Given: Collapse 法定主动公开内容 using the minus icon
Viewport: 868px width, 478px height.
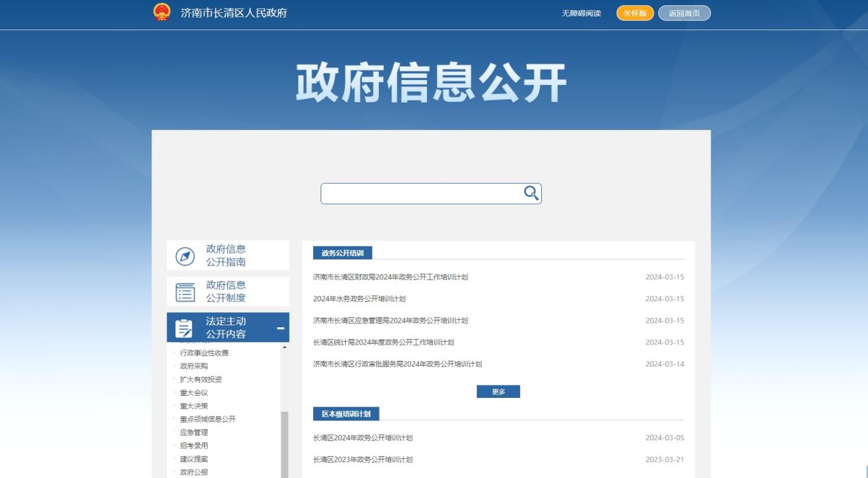Looking at the screenshot, I should tap(280, 329).
